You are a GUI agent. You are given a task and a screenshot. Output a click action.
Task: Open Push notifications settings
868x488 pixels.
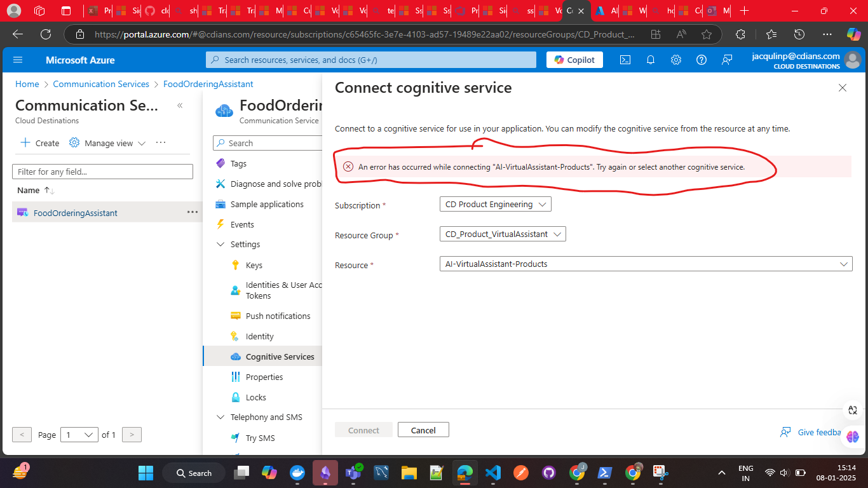(x=278, y=316)
